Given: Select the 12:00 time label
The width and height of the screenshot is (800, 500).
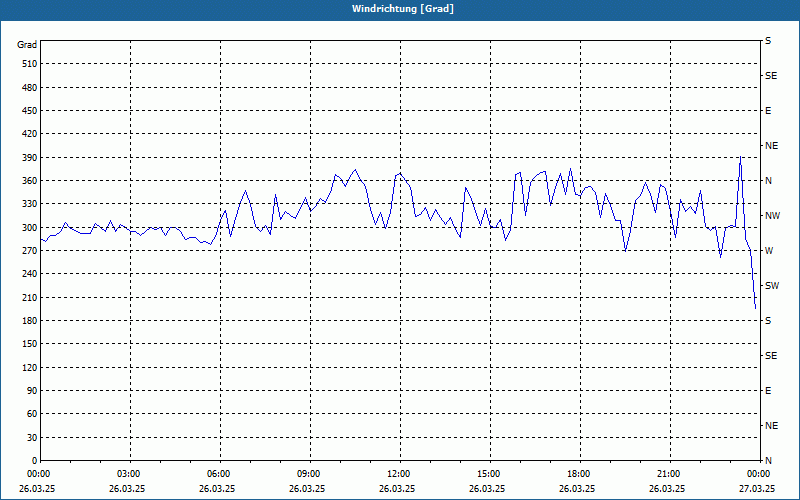Looking at the screenshot, I should point(399,474).
